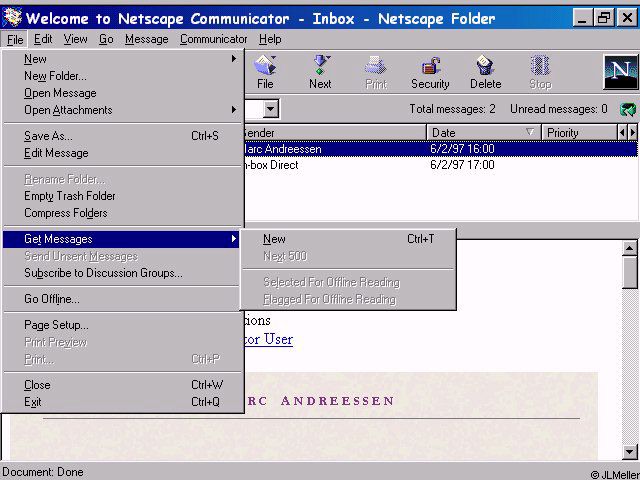Expand the Open Attachments submenu
640x480 pixels.
[x=234, y=110]
